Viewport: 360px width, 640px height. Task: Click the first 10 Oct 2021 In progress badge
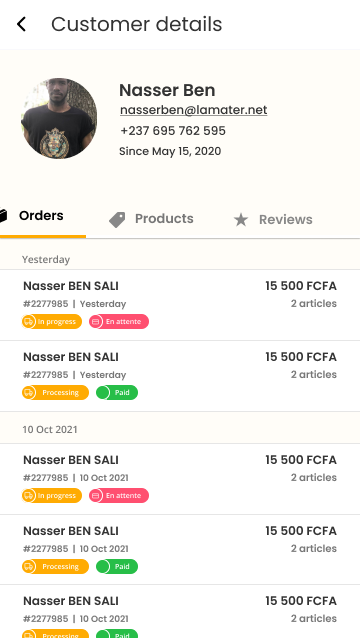coord(52,496)
